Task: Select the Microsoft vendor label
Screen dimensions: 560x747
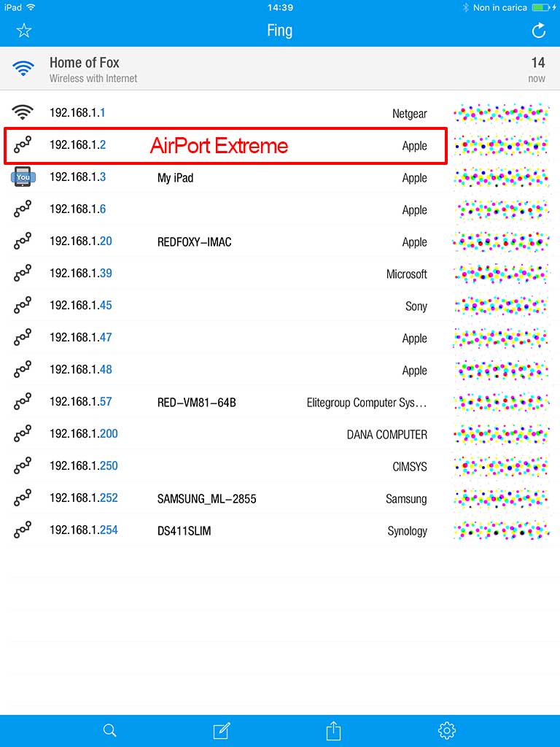Action: click(407, 274)
